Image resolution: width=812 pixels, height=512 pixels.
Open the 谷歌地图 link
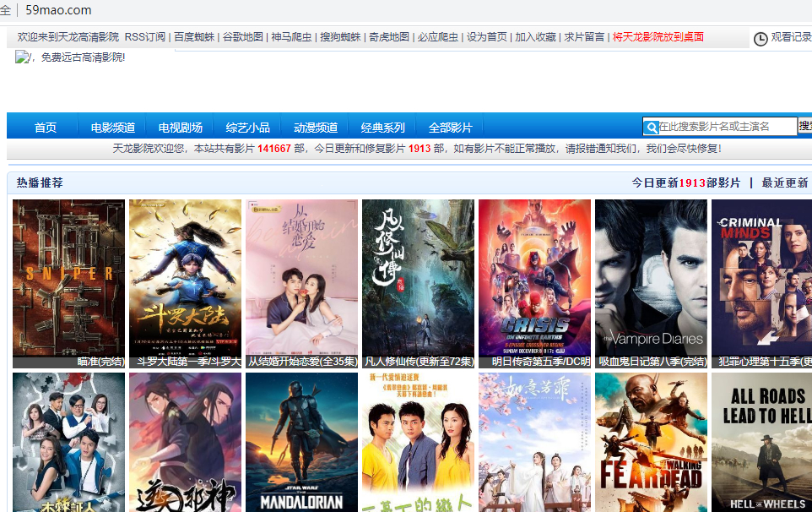pos(242,37)
